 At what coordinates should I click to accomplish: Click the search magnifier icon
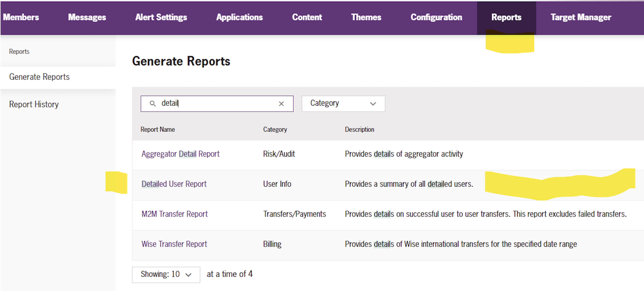coord(153,104)
